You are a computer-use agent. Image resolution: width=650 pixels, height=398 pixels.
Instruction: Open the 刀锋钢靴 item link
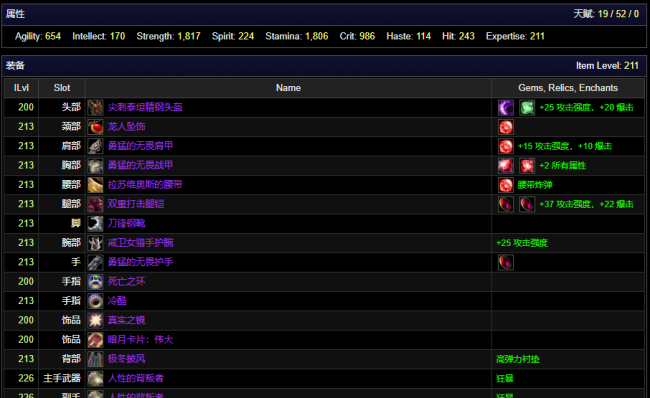click(x=126, y=223)
